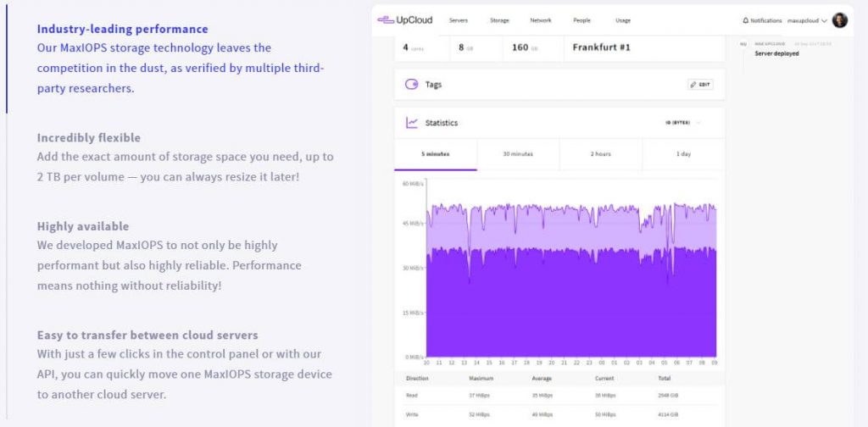868x427 pixels.
Task: Open the IO (bytes) statistics dropdown
Action: [682, 123]
